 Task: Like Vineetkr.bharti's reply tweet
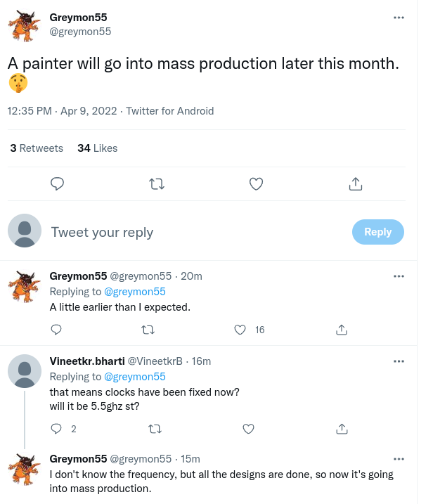(247, 428)
